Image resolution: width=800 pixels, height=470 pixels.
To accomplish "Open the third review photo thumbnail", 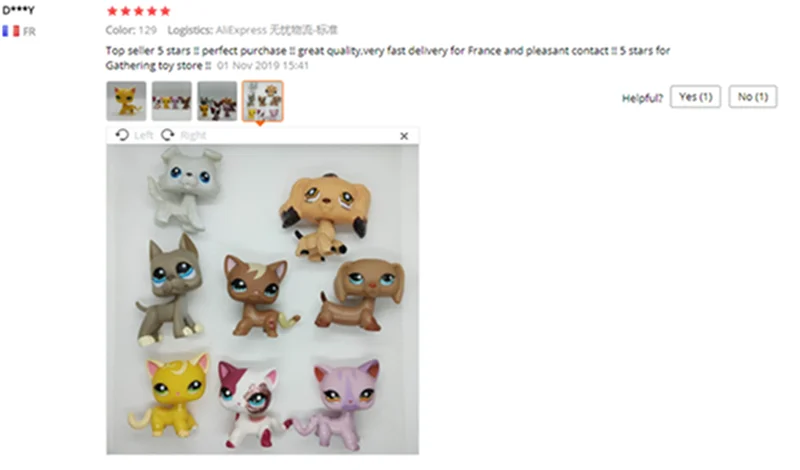I will point(217,101).
